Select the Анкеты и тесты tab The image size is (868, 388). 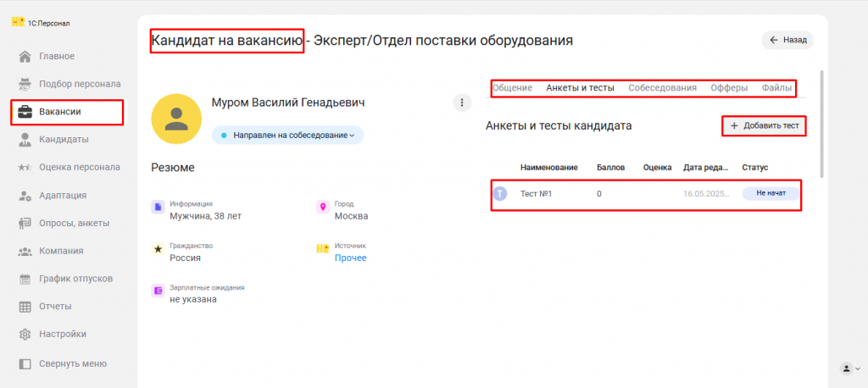pyautogui.click(x=580, y=87)
